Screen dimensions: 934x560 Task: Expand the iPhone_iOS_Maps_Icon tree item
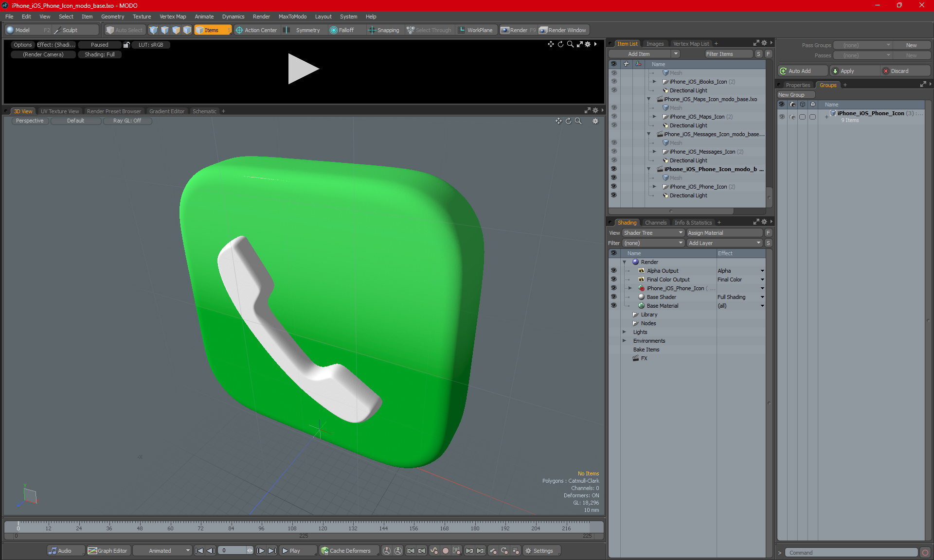click(654, 117)
